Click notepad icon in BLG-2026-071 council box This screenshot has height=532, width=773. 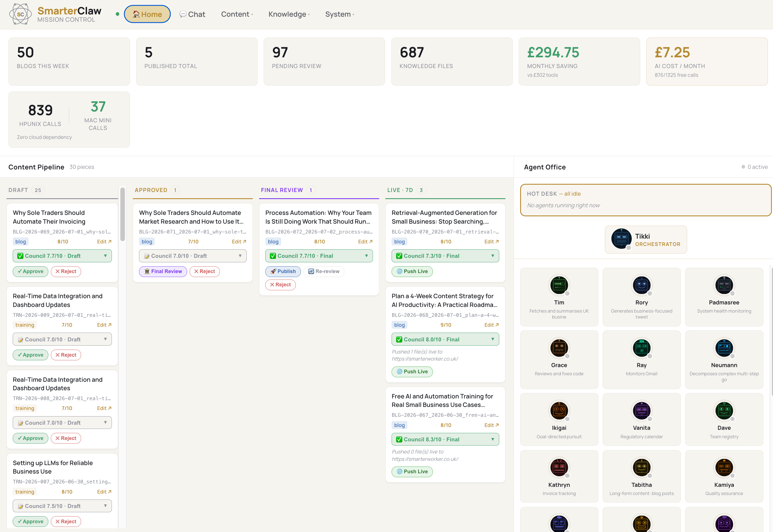coord(147,256)
